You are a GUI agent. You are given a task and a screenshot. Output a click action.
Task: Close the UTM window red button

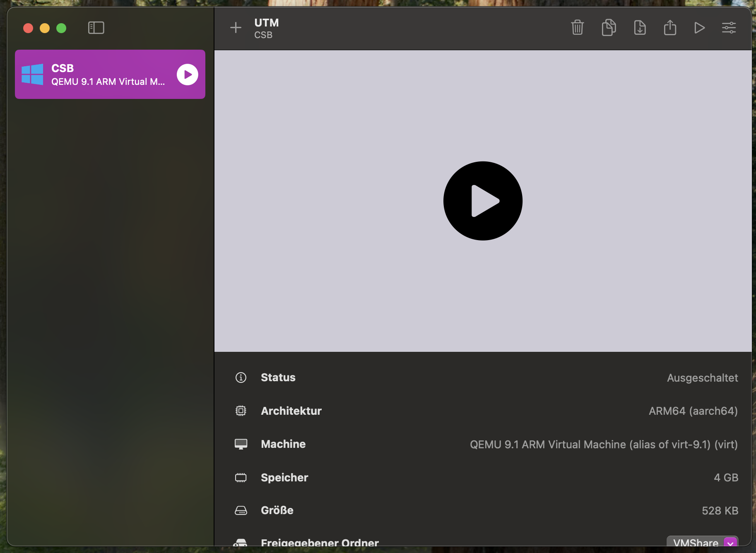pos(28,28)
